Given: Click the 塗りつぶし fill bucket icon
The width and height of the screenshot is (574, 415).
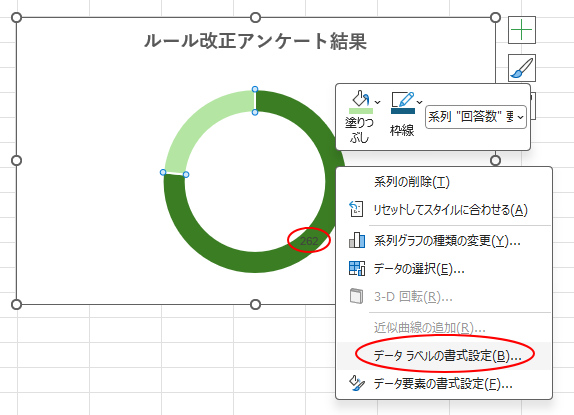Looking at the screenshot, I should (x=360, y=98).
